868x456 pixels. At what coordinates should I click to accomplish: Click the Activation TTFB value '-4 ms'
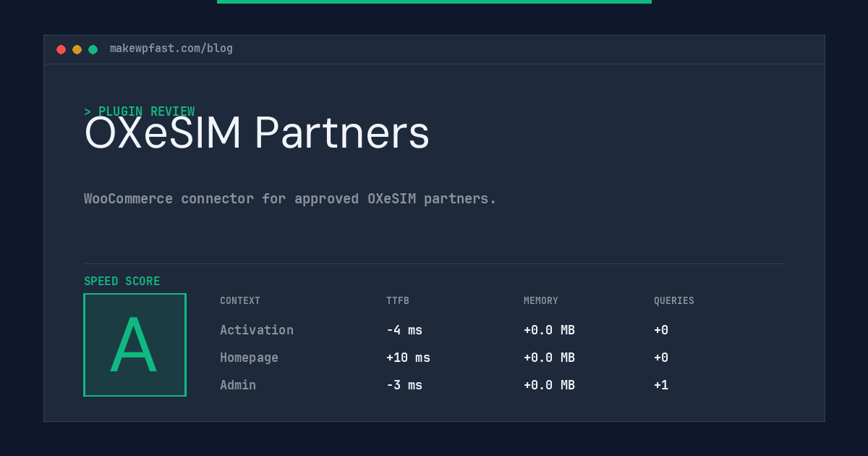404,330
